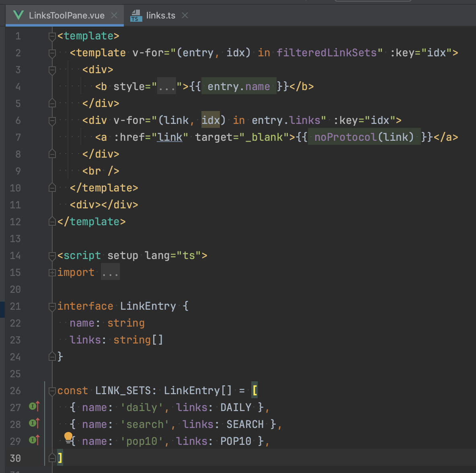The height and width of the screenshot is (473, 476).
Task: Fold the LINK_SETS array on line 26
Action: (x=52, y=391)
